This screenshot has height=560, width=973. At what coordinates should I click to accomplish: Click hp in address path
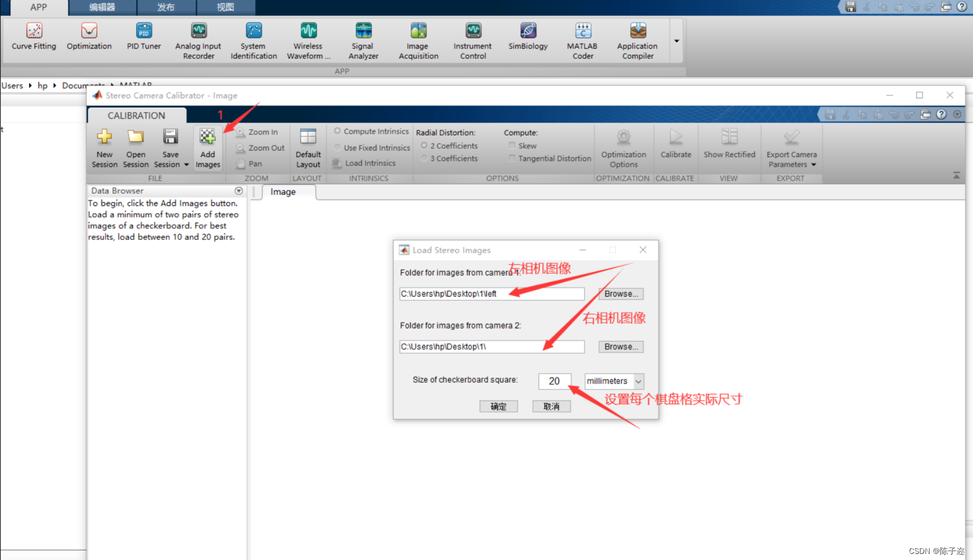[42, 85]
